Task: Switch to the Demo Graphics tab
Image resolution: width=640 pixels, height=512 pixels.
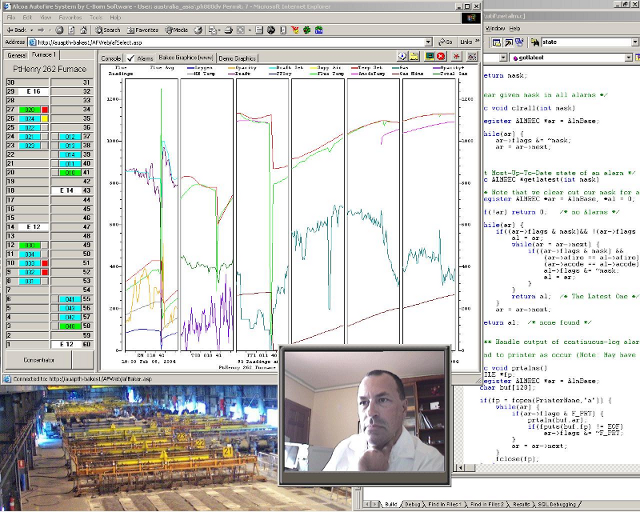Action: coord(237,58)
